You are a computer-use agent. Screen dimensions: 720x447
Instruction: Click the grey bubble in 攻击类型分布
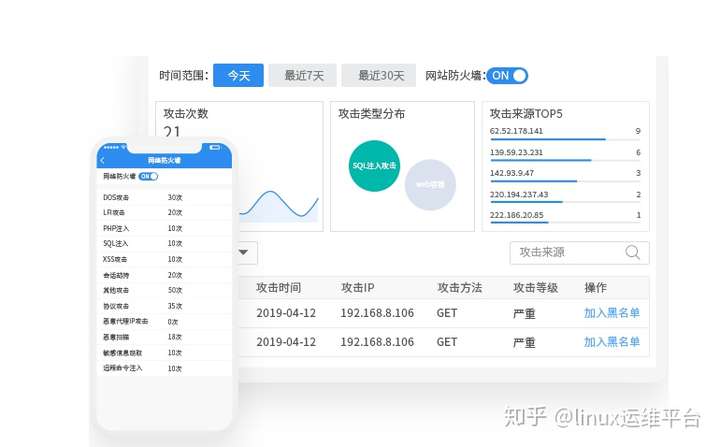(x=430, y=185)
